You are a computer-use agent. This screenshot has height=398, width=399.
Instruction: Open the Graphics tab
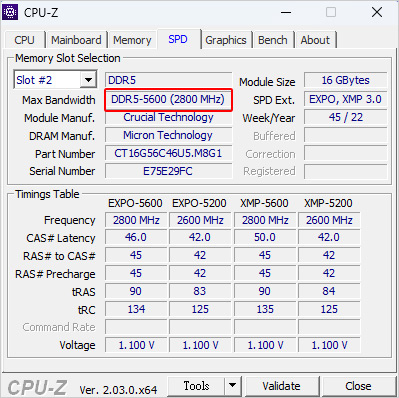(226, 40)
